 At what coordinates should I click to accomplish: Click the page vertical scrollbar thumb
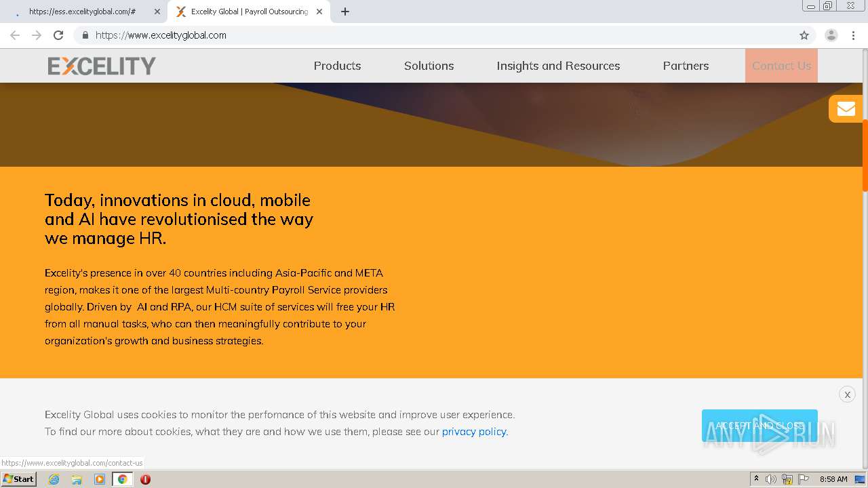coord(865,155)
